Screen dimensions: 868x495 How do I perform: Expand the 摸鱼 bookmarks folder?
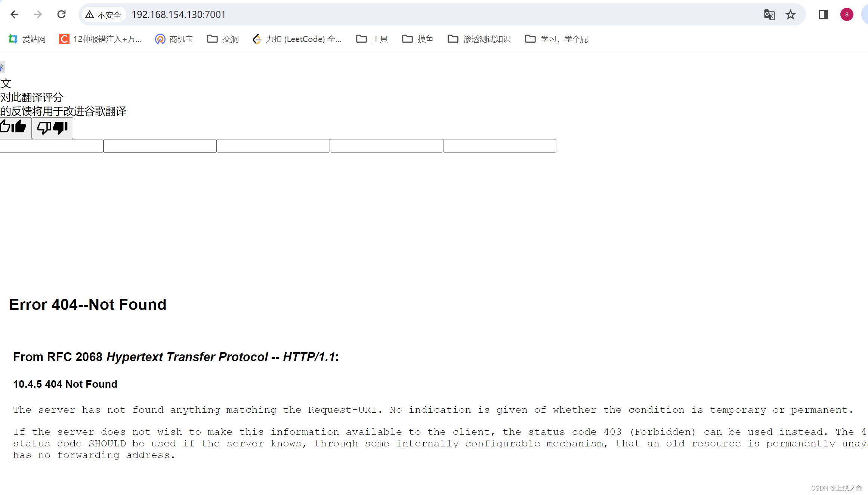click(x=418, y=39)
